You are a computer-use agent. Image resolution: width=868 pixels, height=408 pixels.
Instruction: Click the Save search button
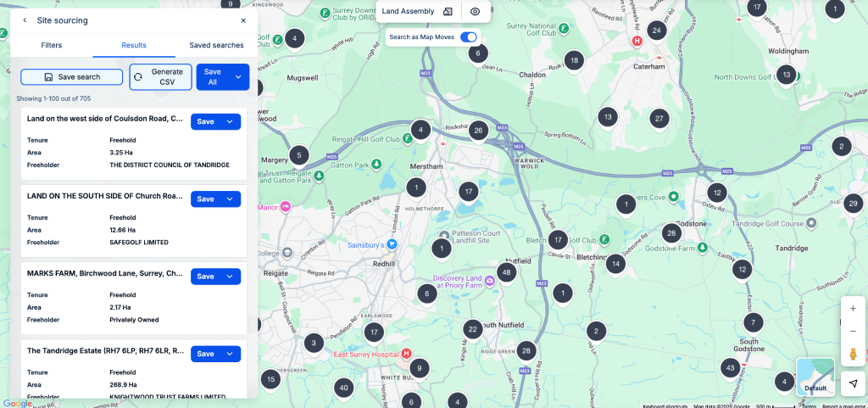[71, 77]
